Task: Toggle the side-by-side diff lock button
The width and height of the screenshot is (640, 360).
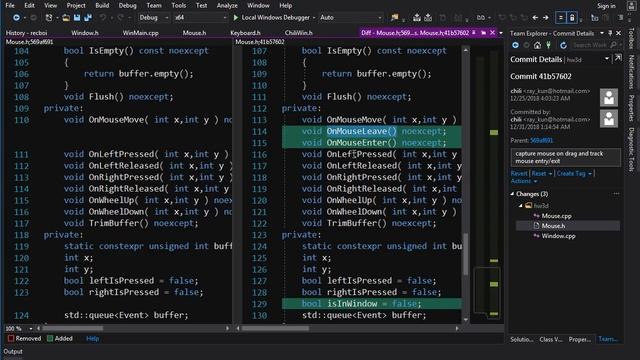Action: click(572, 18)
